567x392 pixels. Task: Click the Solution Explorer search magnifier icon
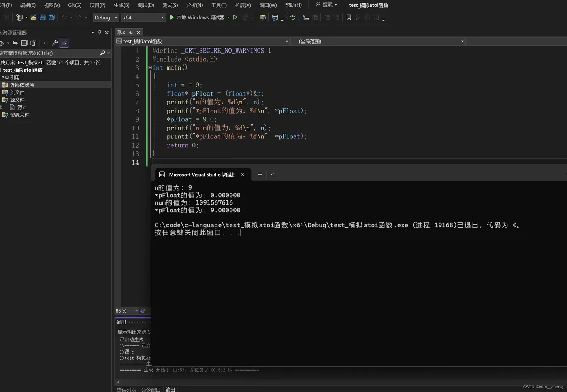pyautogui.click(x=102, y=53)
